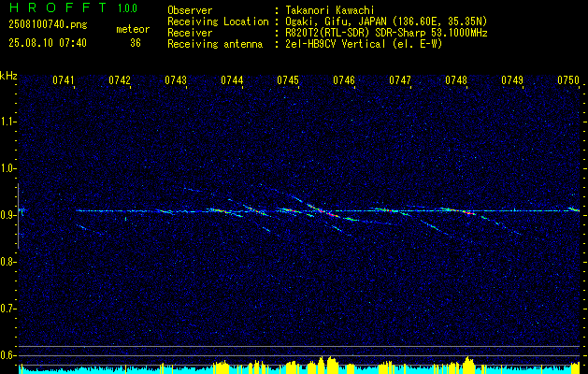
Task: Click the Receiving antenna field label
Action: click(215, 44)
